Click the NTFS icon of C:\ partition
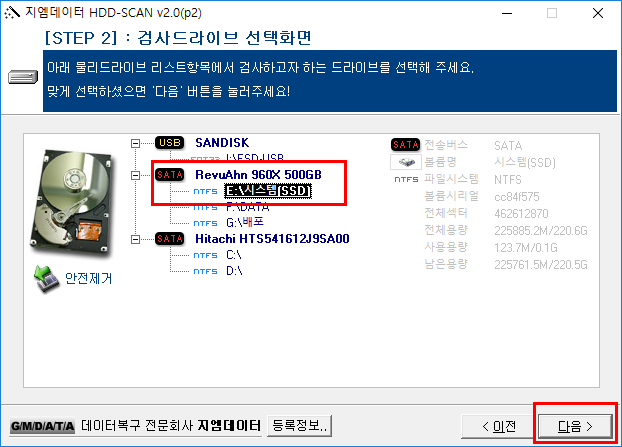Screen dimensions: 622x447 [205, 255]
